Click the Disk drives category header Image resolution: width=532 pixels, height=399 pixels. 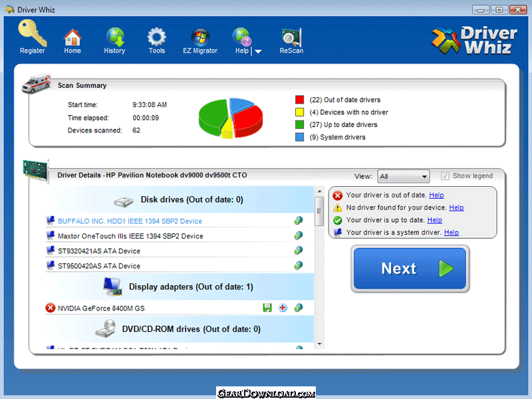tap(180, 200)
